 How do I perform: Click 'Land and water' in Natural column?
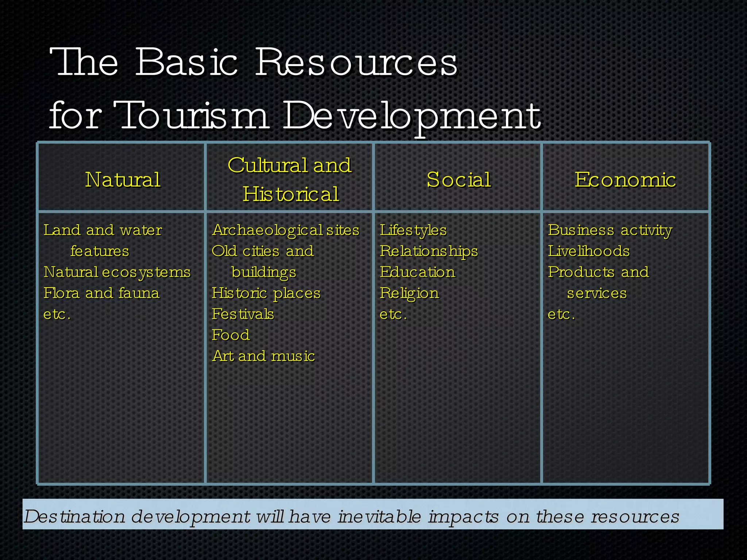coord(103,230)
